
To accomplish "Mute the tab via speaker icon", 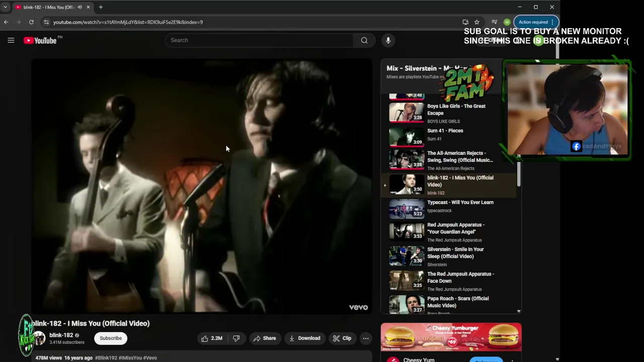I will tap(79, 7).
